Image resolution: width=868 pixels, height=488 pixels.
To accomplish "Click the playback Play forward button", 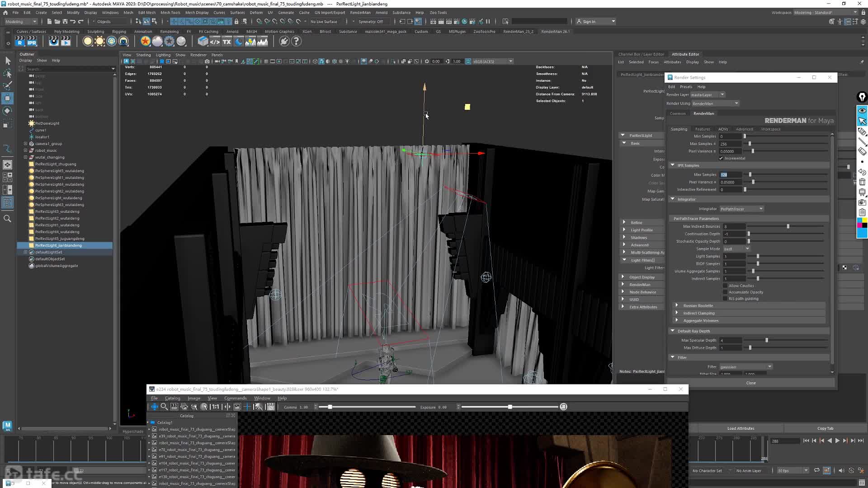I will 837,441.
